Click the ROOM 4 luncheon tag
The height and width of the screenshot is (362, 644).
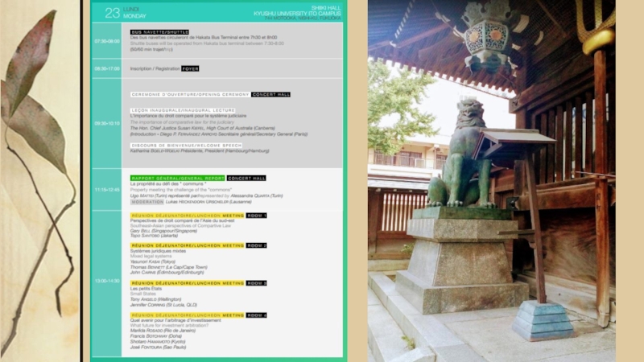point(257,315)
